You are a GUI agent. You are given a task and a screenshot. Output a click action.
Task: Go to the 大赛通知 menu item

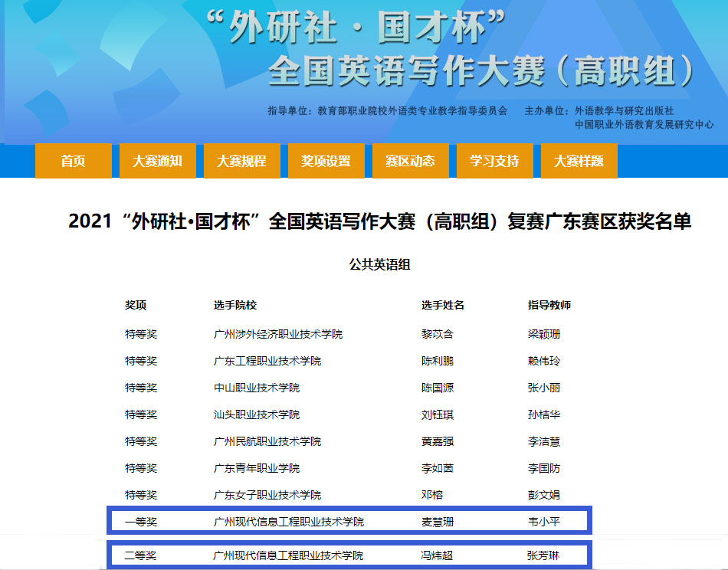[x=158, y=161]
